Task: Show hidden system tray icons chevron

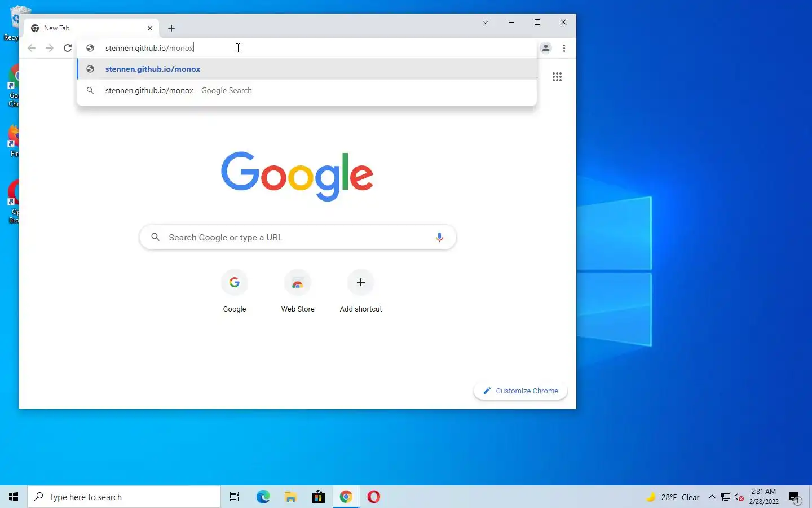Action: click(x=712, y=497)
